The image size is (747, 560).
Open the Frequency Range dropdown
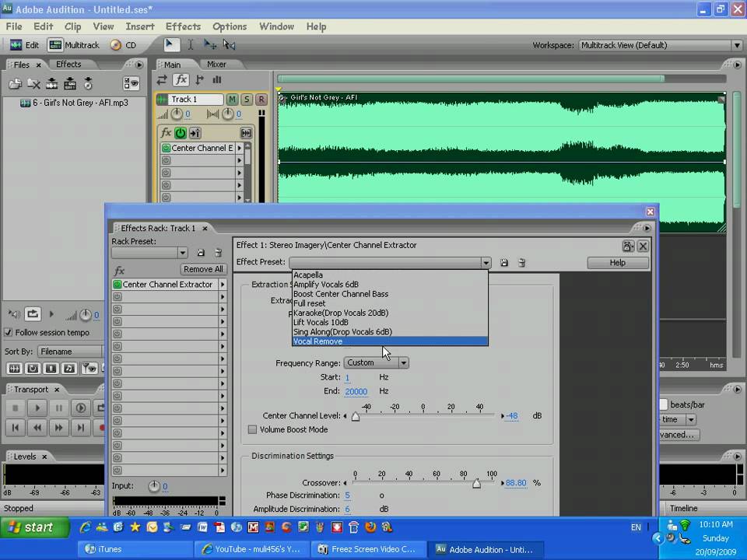[x=404, y=363]
